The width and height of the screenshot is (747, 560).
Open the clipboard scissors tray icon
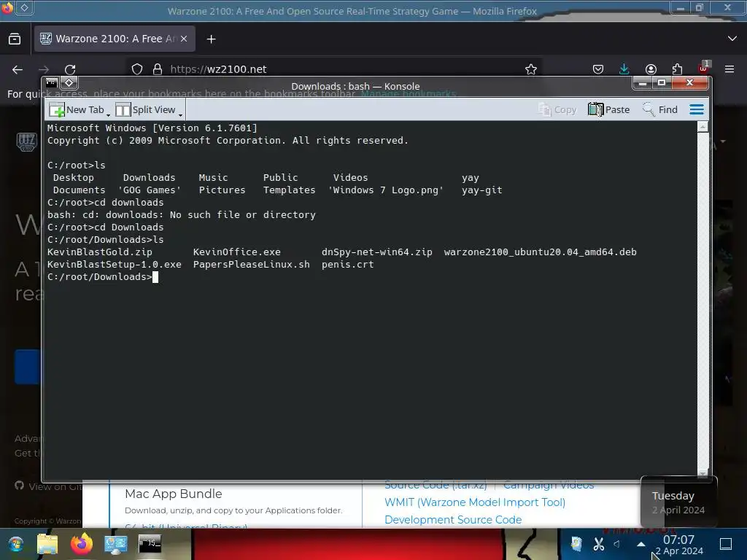598,544
